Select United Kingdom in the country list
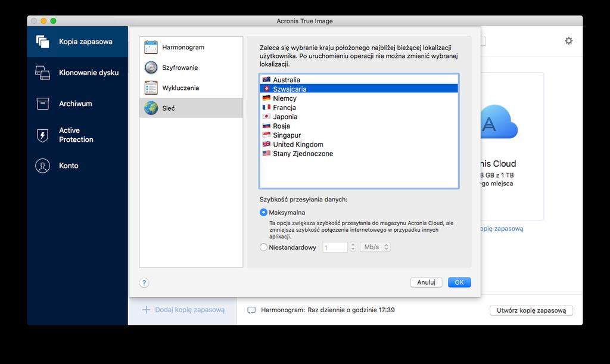This screenshot has height=364, width=610. point(359,144)
